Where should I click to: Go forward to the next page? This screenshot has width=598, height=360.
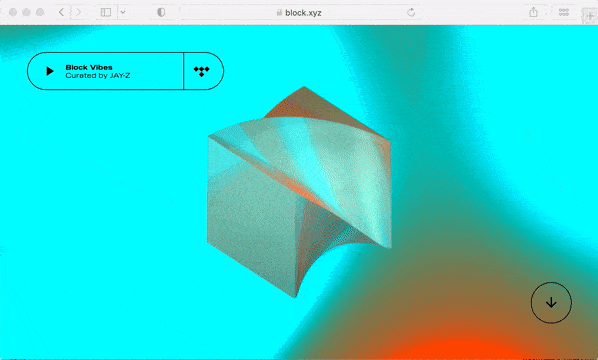(x=79, y=12)
